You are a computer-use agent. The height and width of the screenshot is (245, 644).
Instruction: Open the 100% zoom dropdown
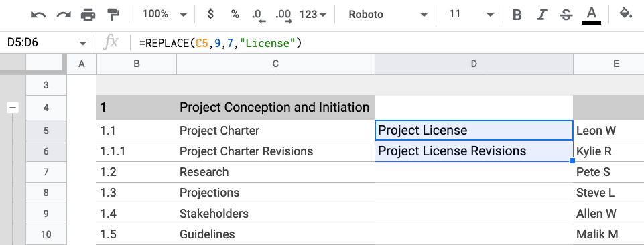tap(164, 15)
